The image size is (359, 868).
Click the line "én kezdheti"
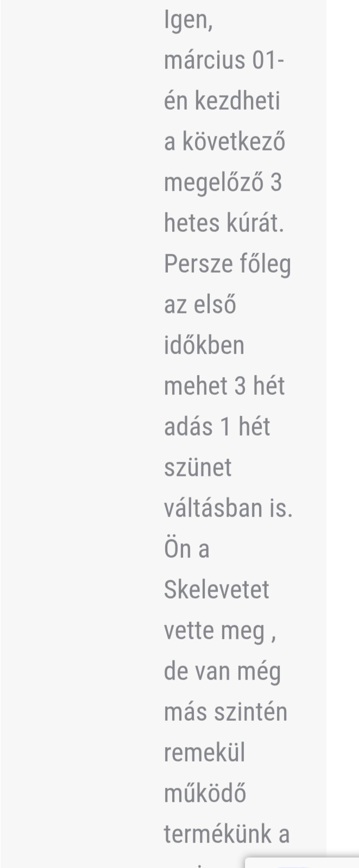(x=222, y=101)
